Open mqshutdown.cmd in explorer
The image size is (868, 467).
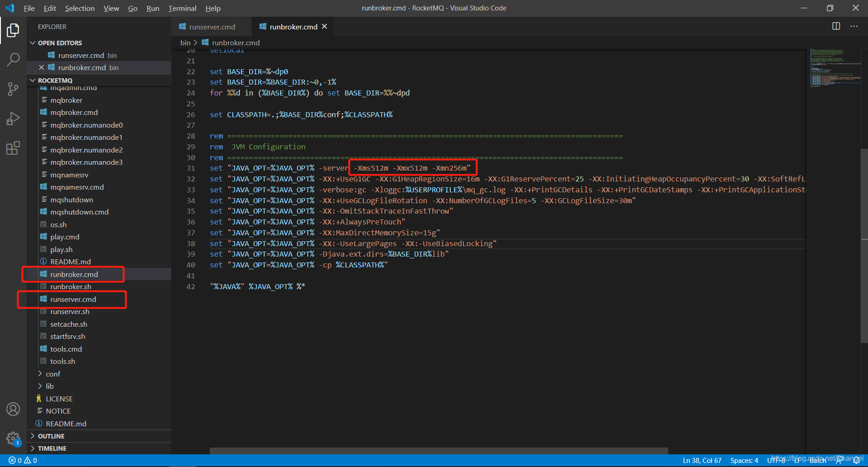point(99,212)
